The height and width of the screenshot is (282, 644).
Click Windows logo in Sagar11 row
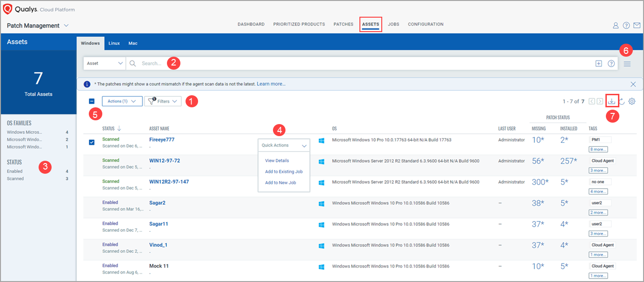click(321, 224)
